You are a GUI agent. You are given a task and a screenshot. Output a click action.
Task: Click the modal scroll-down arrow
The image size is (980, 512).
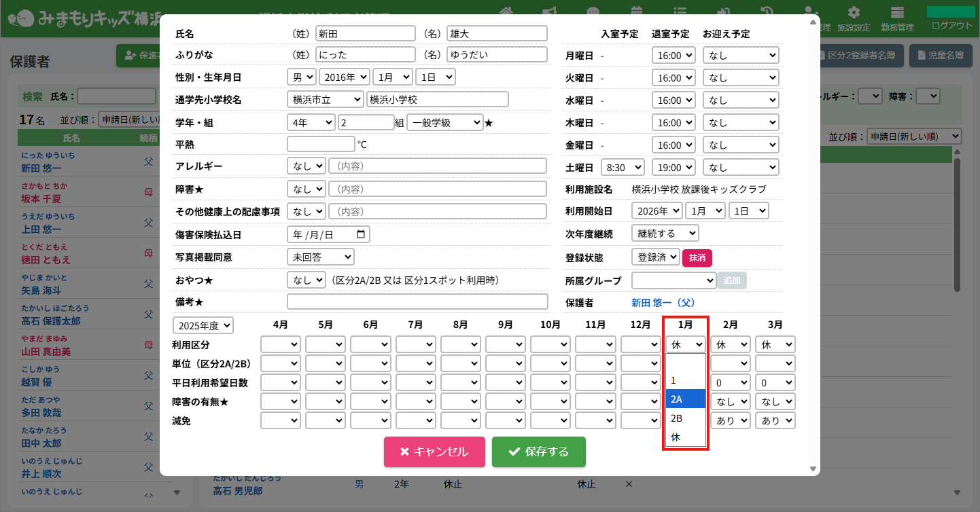(813, 469)
